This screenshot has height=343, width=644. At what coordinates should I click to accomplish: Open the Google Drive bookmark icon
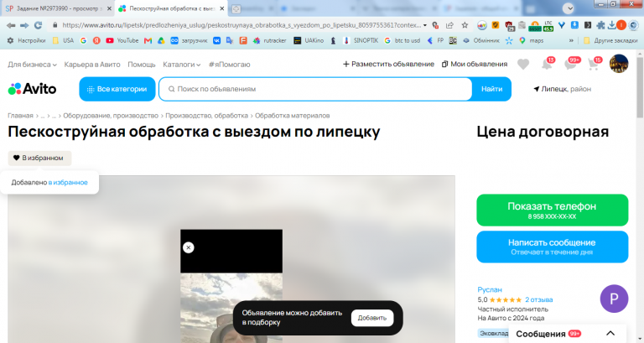[x=161, y=40]
